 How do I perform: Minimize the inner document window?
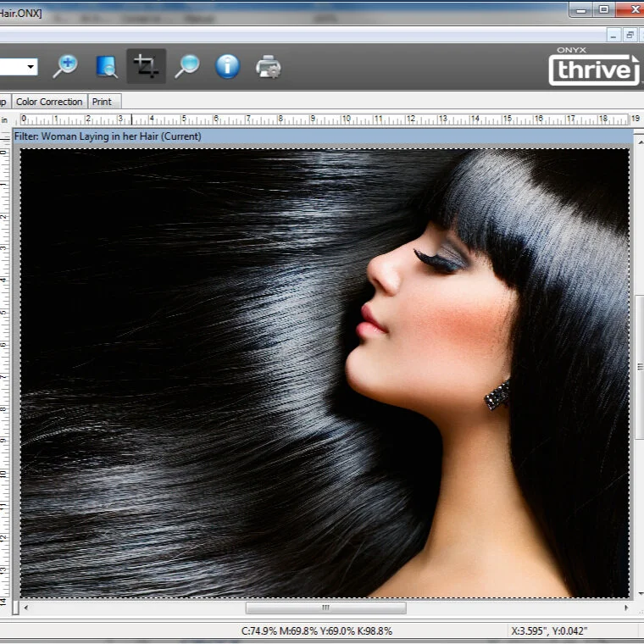tap(613, 36)
